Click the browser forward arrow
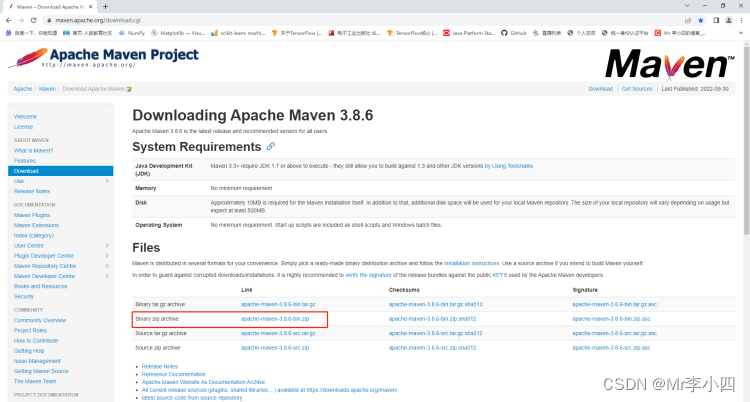The image size is (750, 402). pos(21,20)
